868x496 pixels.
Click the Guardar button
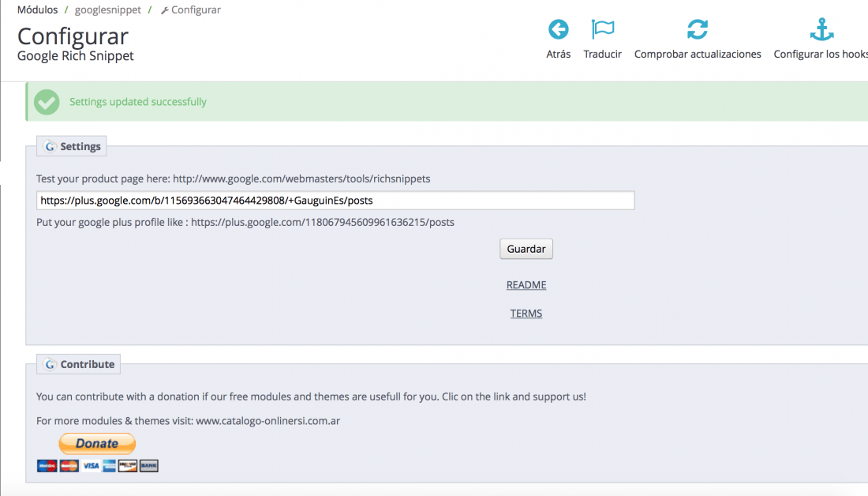click(x=526, y=249)
